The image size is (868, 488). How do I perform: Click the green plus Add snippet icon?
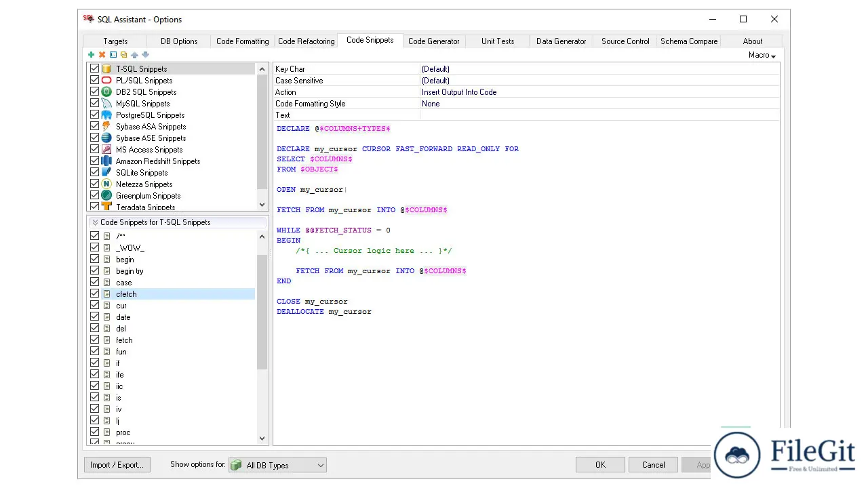coord(92,55)
